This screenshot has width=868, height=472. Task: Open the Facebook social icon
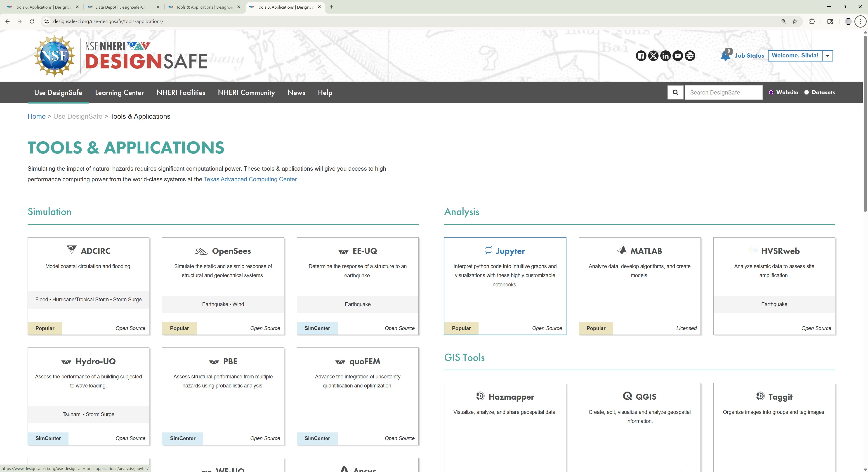(x=641, y=56)
